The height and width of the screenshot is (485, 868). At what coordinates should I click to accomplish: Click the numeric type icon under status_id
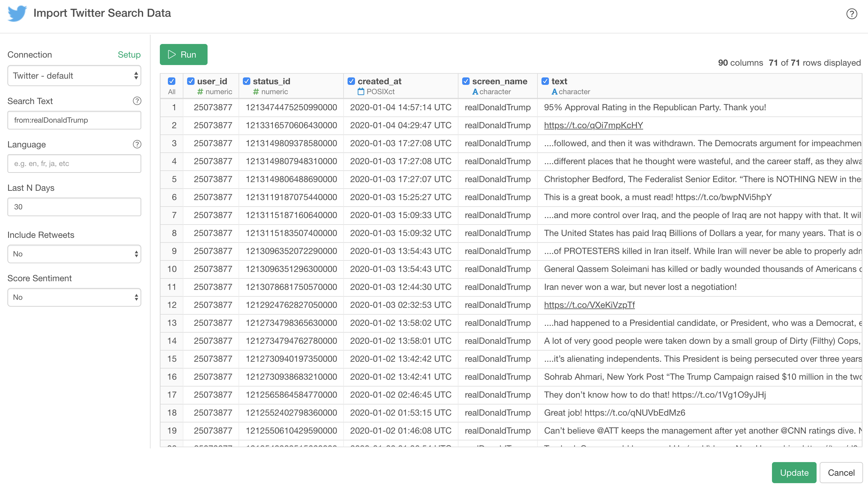[256, 92]
